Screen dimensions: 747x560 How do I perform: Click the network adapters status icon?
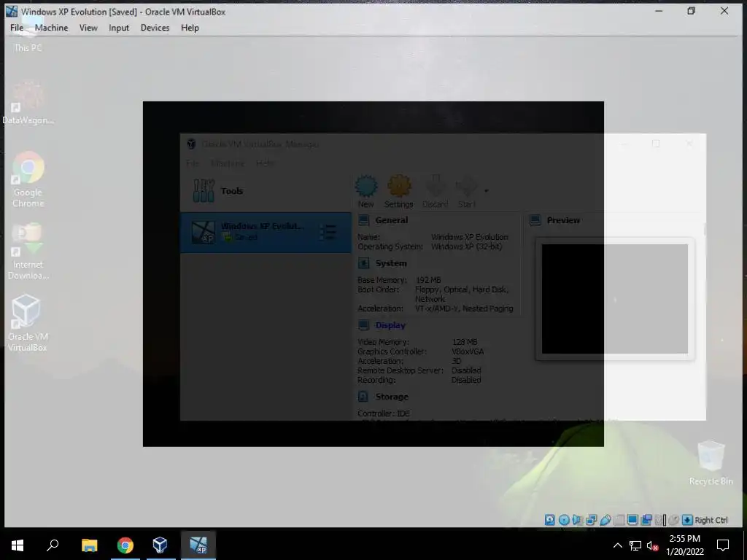(x=591, y=520)
